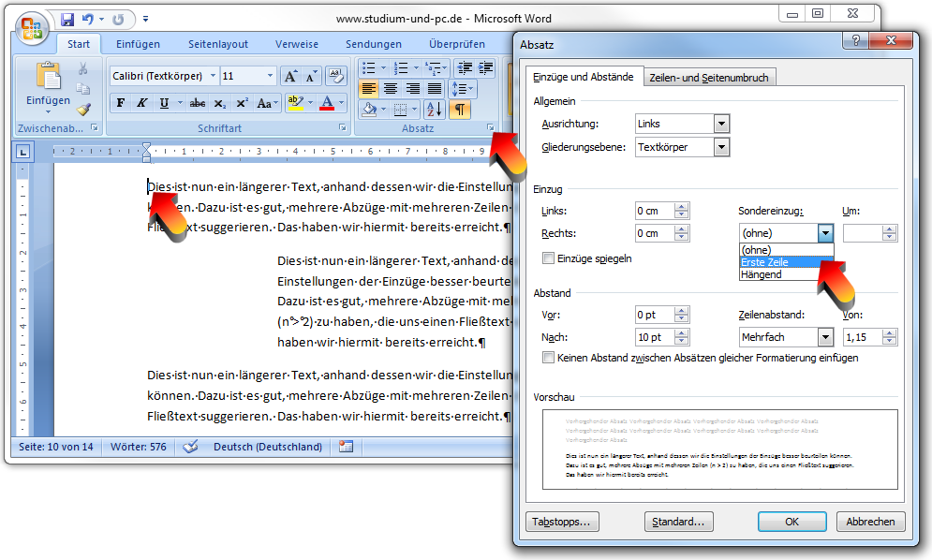Decrease paragraph indent in ribbon

465,67
